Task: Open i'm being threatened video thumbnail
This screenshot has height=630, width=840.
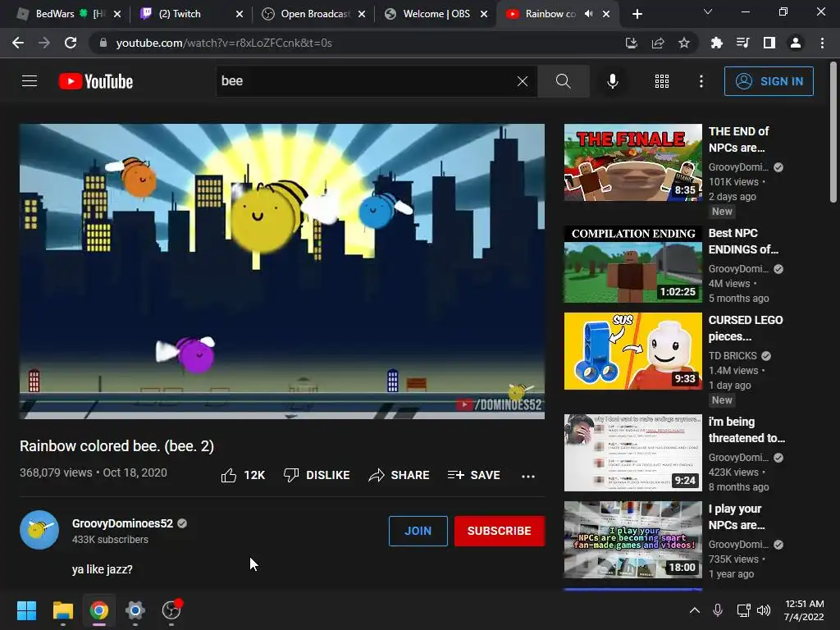Action: (x=632, y=453)
